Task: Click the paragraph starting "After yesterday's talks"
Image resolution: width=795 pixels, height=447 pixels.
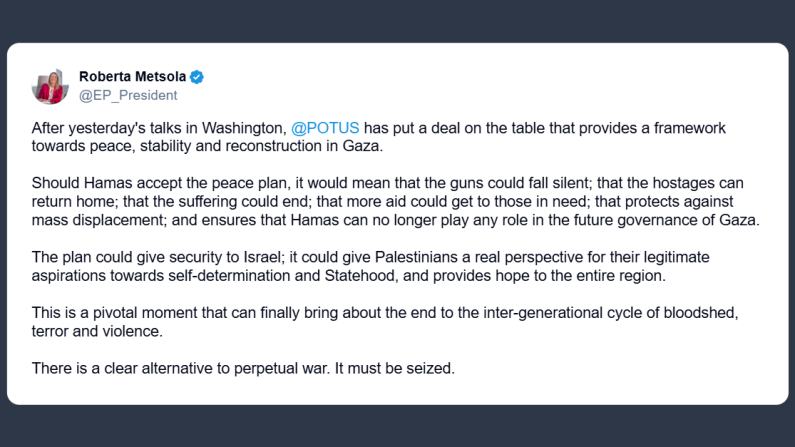Action: (380, 138)
